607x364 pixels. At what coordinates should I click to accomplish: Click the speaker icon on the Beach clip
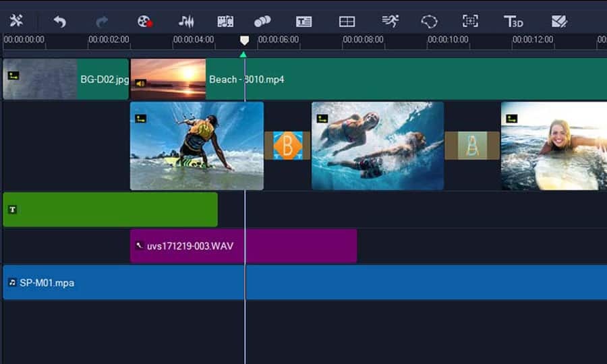click(x=140, y=83)
